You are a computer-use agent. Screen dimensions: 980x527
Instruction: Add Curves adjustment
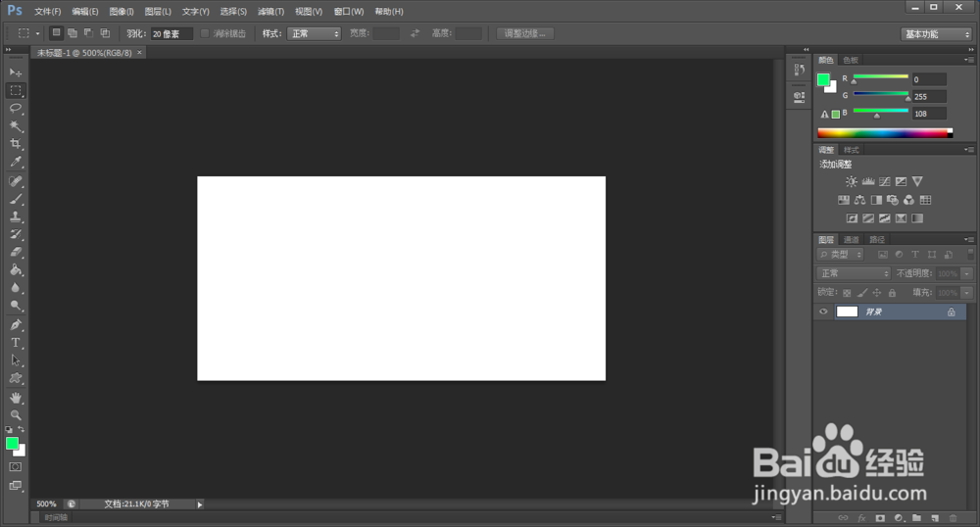click(x=884, y=181)
